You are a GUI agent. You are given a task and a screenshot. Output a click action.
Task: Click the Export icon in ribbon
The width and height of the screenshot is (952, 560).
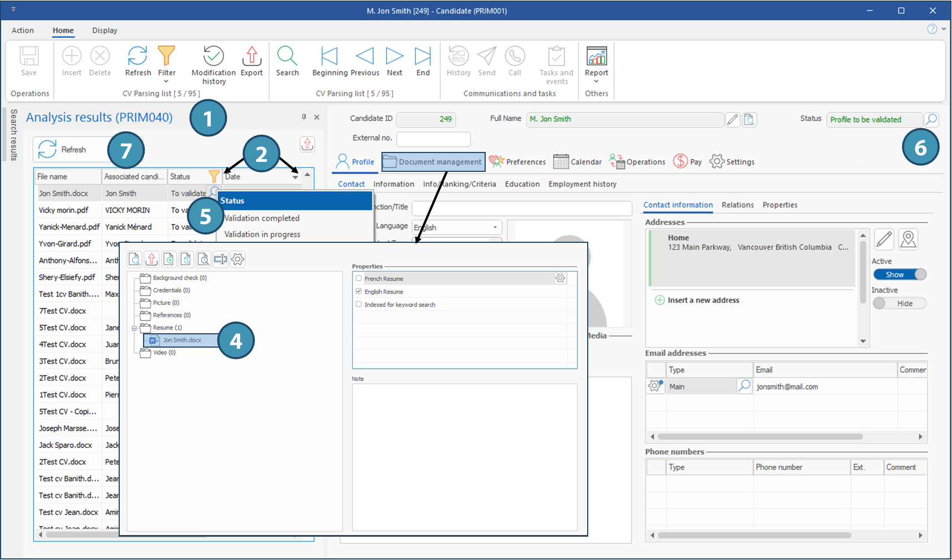click(252, 57)
